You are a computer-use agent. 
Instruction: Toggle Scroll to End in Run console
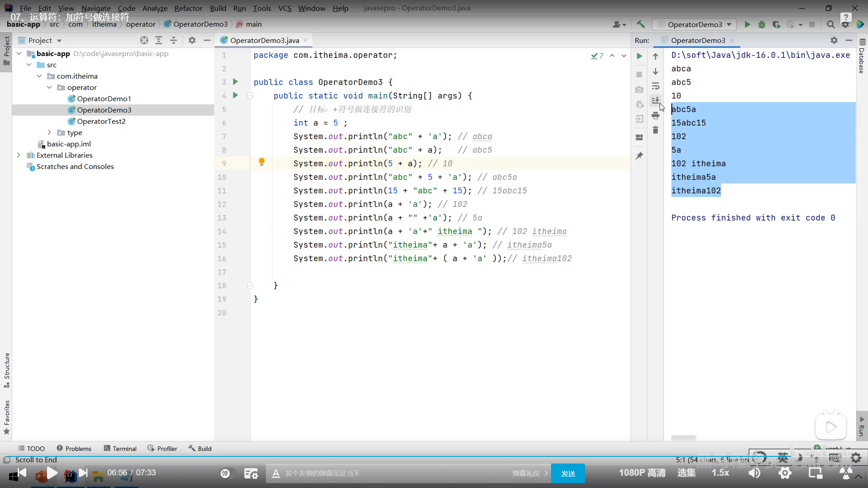[656, 100]
